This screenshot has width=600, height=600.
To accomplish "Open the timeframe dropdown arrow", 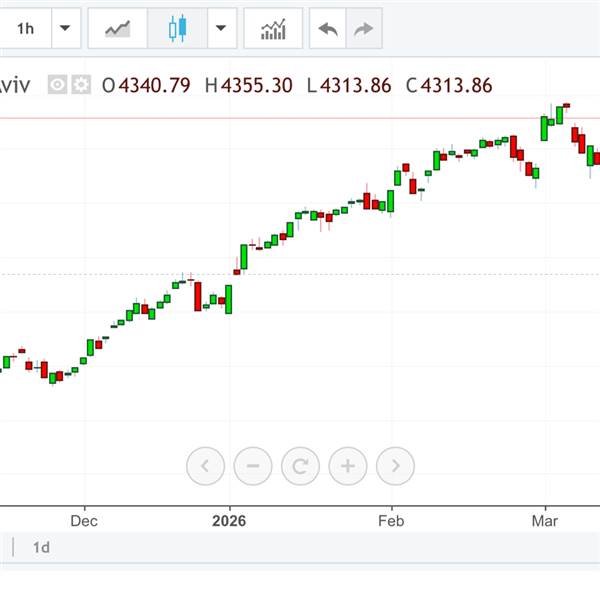I will pos(65,29).
